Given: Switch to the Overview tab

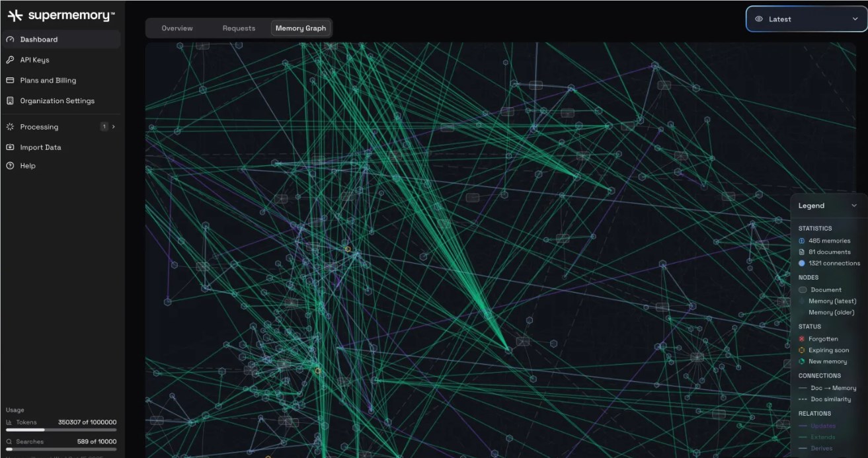Looking at the screenshot, I should pos(177,28).
